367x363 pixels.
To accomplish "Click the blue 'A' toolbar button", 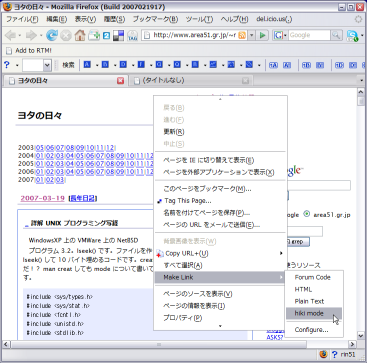I will [x=87, y=65].
